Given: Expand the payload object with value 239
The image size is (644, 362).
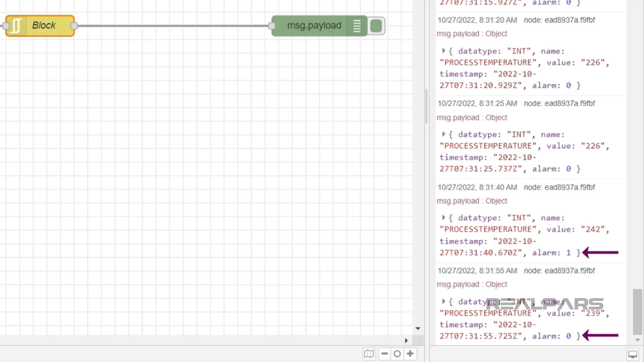Looking at the screenshot, I should point(443,301).
